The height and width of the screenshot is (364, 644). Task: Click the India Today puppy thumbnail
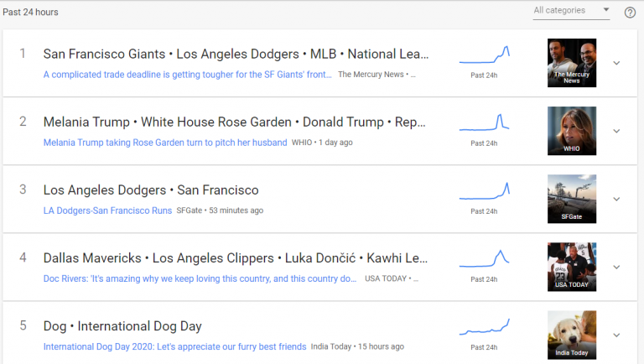571,334
